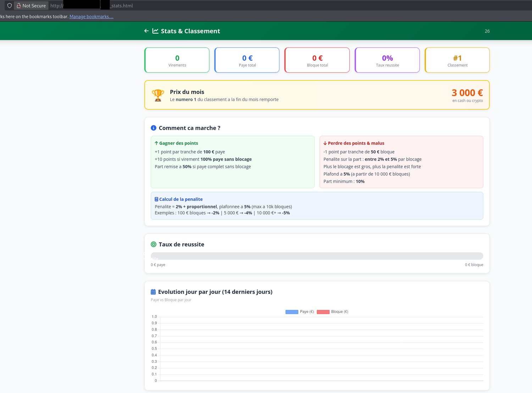
Task: Select the Paye total stat card
Action: (247, 60)
